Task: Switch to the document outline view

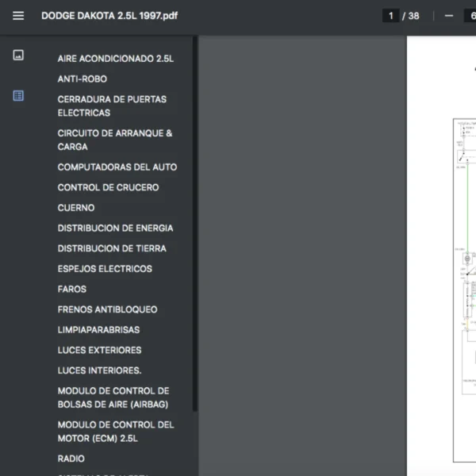Action: click(x=18, y=96)
